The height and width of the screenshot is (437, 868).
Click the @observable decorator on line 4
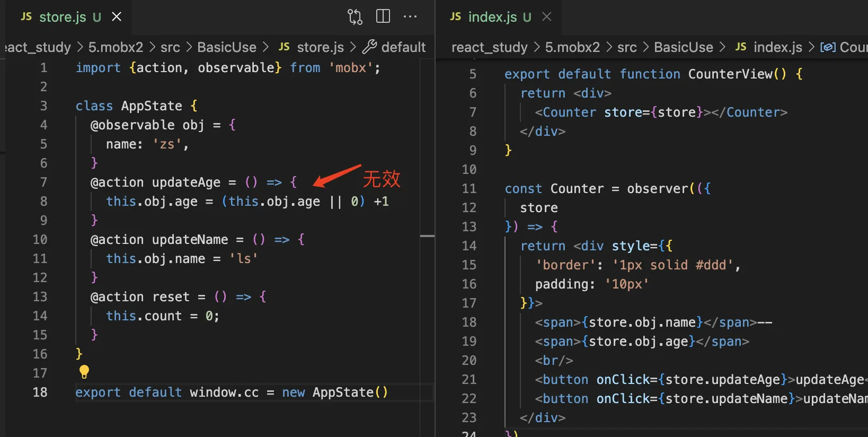coord(132,125)
